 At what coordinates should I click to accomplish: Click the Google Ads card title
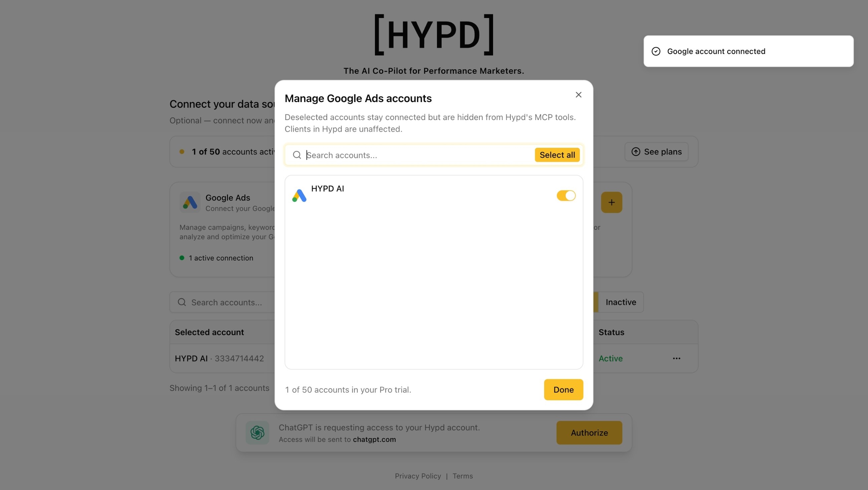[228, 198]
